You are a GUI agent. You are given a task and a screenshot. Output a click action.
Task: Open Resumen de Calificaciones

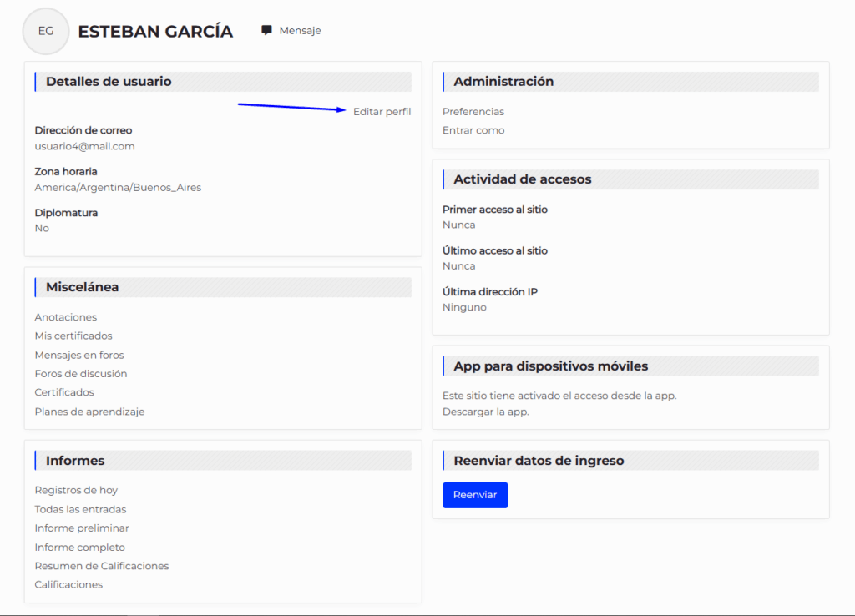pos(102,566)
